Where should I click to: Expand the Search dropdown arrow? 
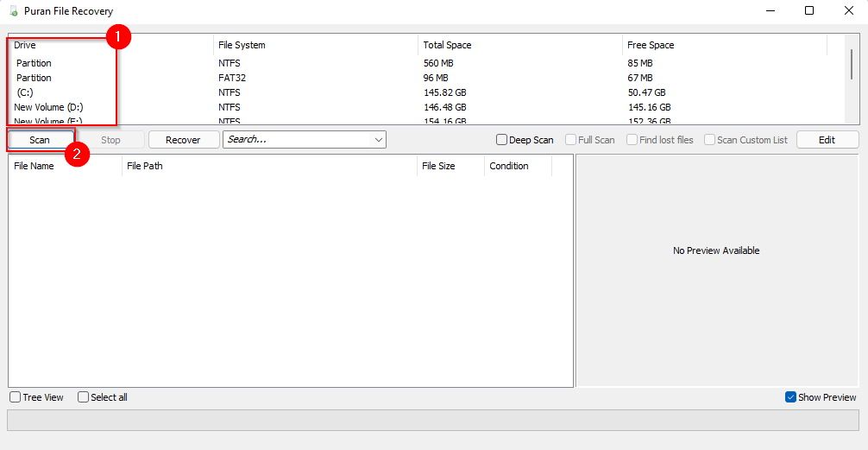(378, 140)
